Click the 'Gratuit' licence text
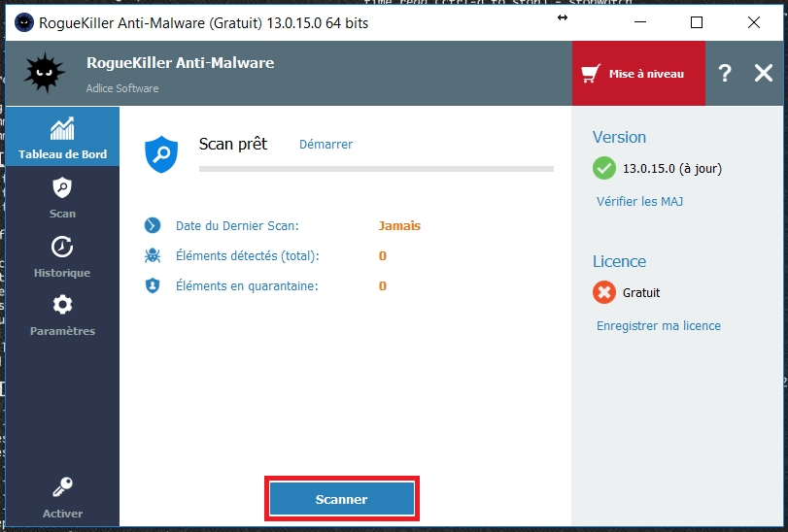This screenshot has height=532, width=788. [641, 292]
